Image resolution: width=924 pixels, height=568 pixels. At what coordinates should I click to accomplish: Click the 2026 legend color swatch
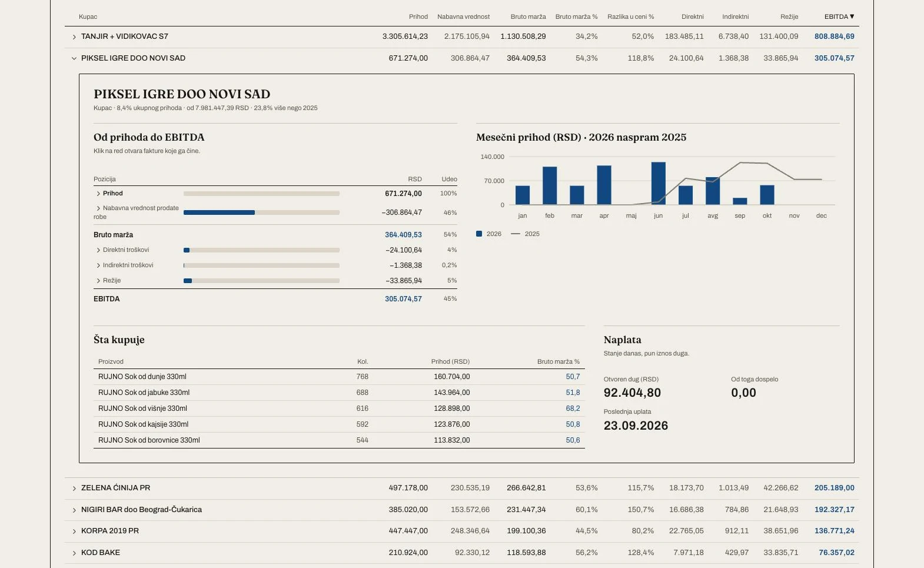pos(479,234)
